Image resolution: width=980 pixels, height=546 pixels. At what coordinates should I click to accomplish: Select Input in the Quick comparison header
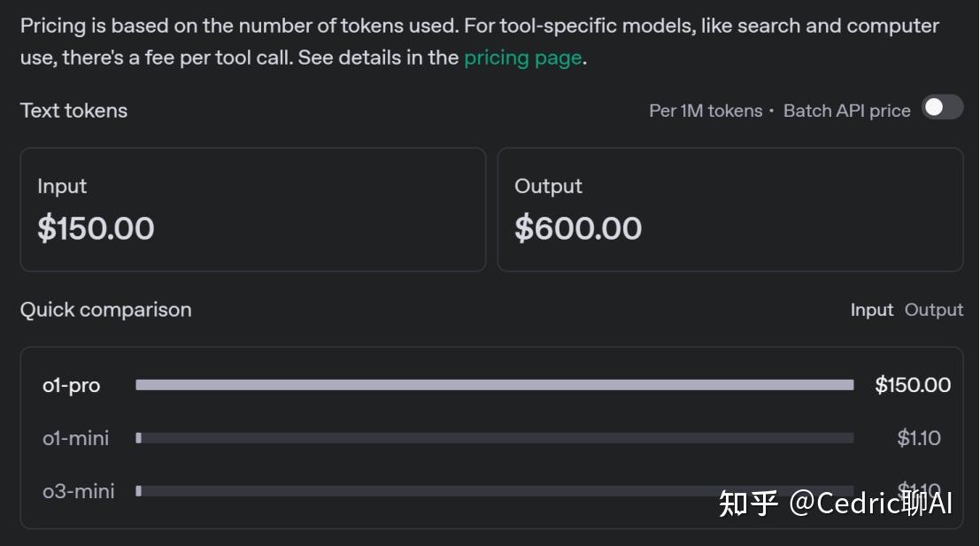pyautogui.click(x=872, y=310)
